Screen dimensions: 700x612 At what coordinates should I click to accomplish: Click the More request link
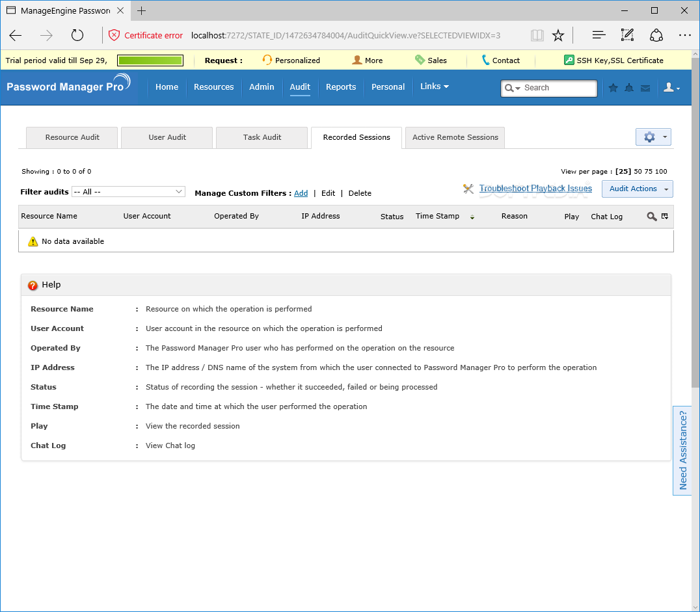pyautogui.click(x=368, y=60)
